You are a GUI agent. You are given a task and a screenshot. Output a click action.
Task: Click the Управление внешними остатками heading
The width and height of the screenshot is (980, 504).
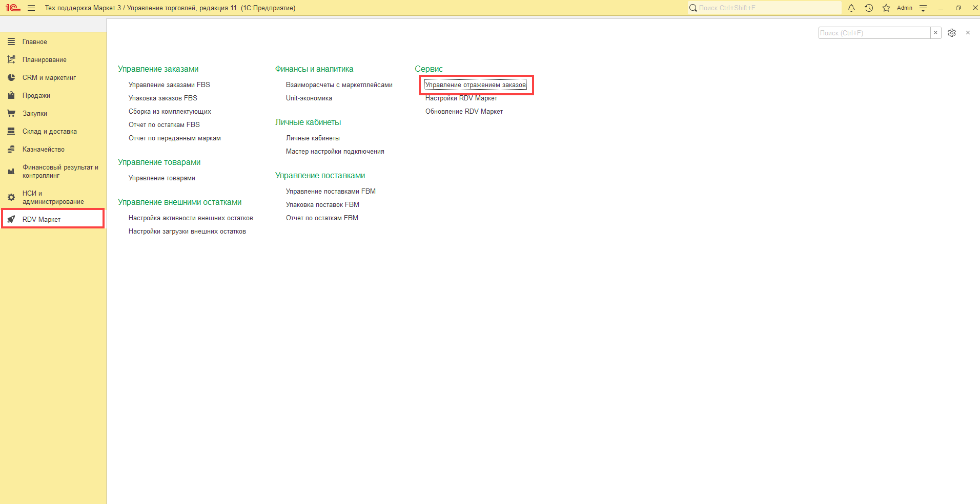(x=179, y=202)
